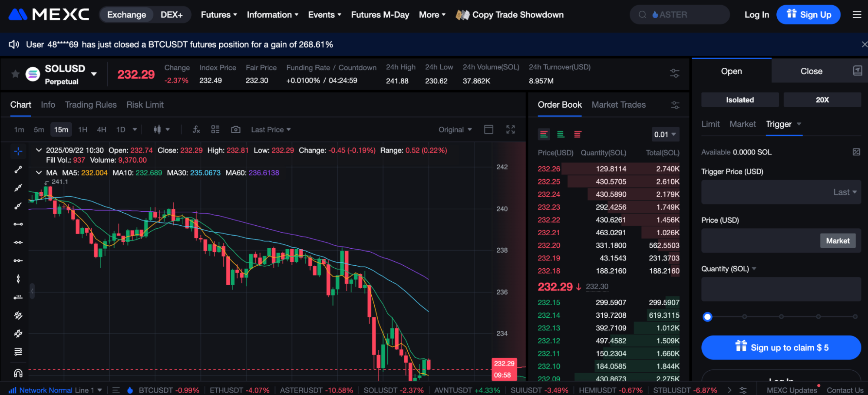Take a chart screenshot with camera icon
This screenshot has height=395, width=868.
236,129
